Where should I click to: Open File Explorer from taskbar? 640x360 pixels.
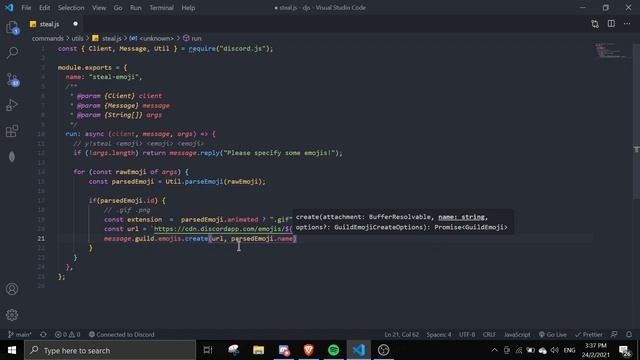tap(258, 350)
